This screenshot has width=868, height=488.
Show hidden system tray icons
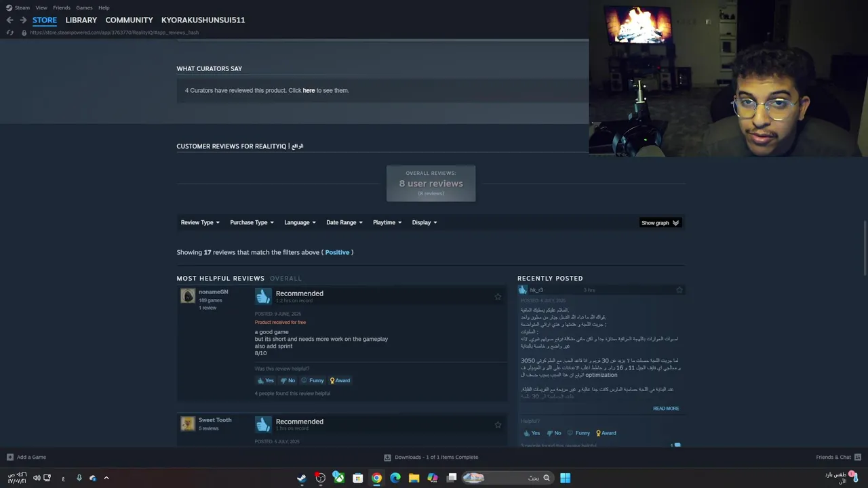click(106, 478)
